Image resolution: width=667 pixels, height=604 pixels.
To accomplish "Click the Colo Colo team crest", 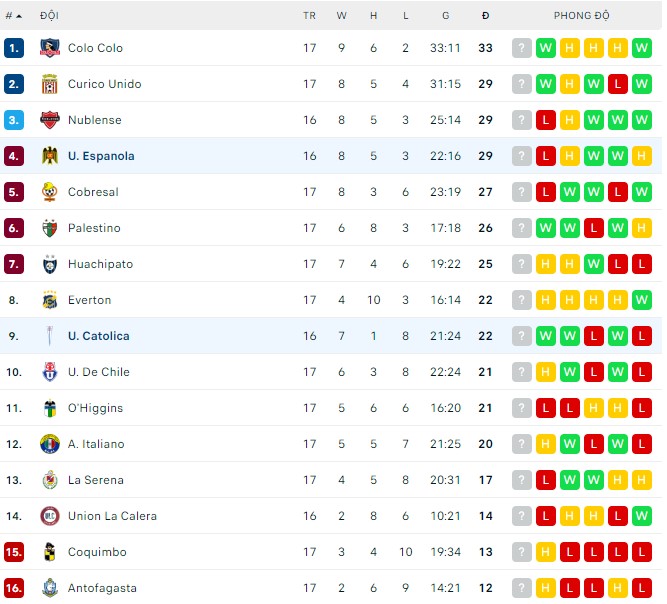I will pyautogui.click(x=50, y=48).
